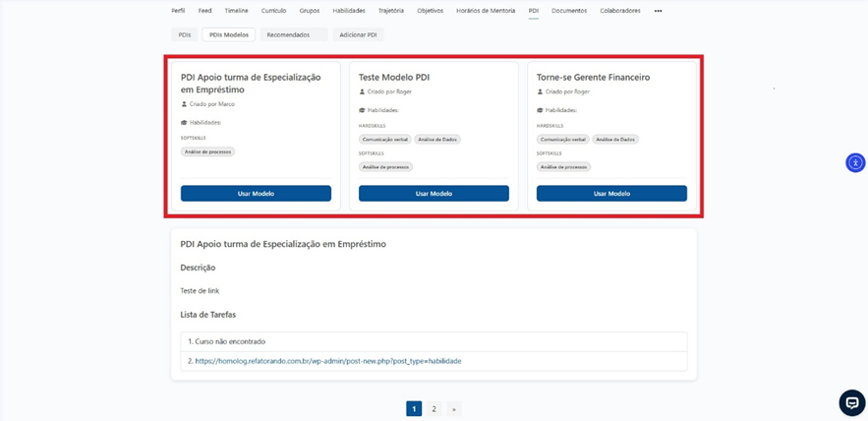Click person icon beside Criado por Marco
The image size is (868, 421).
184,103
